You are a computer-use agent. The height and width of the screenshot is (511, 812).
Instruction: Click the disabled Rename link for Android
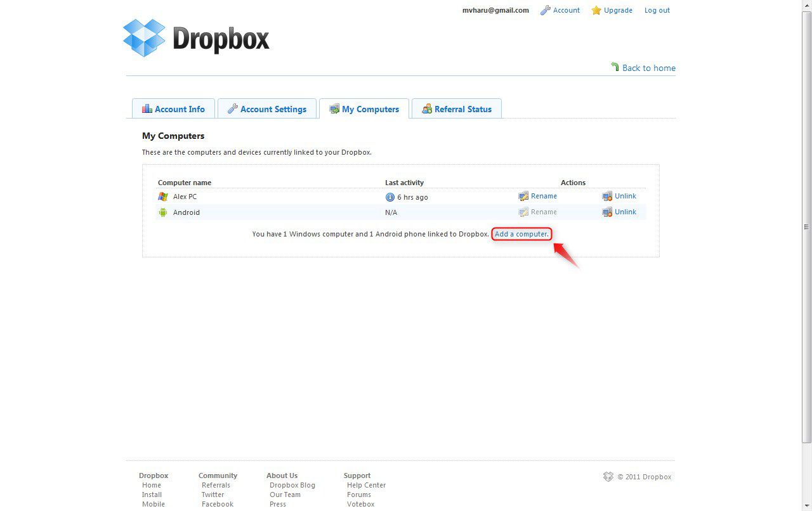point(544,212)
